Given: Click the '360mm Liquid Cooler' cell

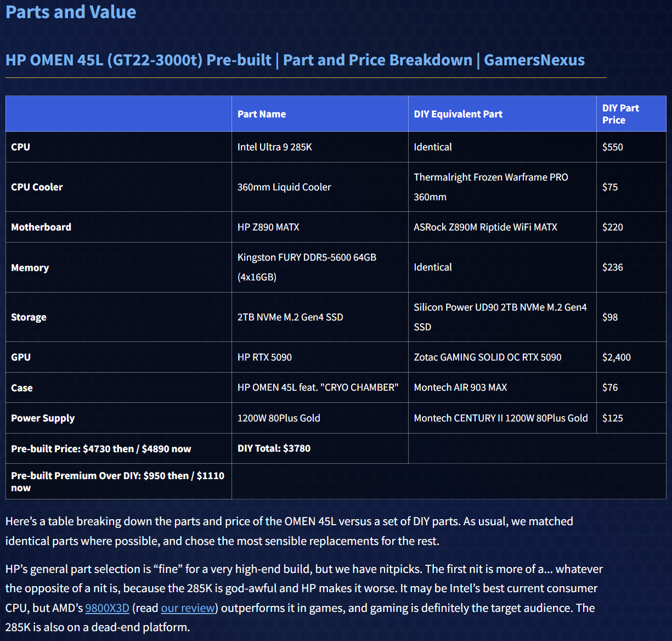Looking at the screenshot, I should [320, 187].
